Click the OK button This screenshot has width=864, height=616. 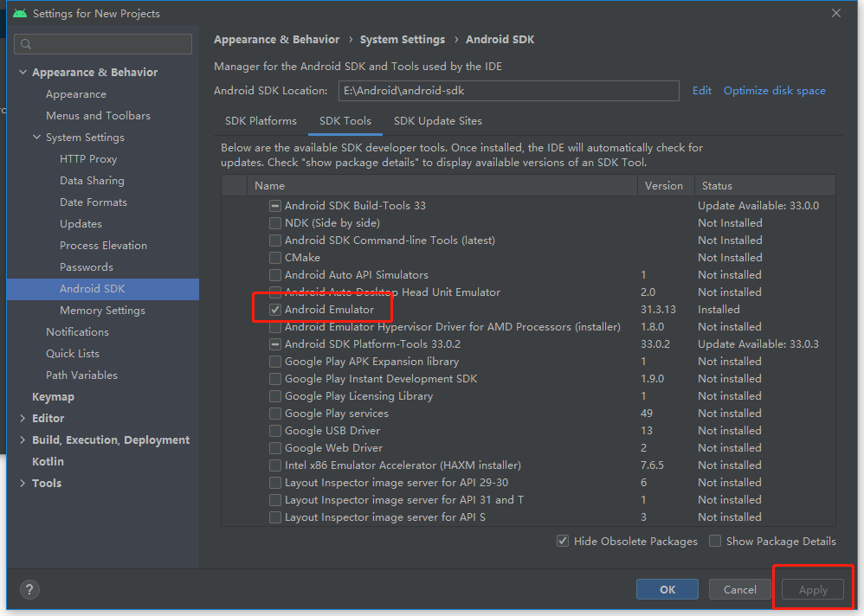pos(667,589)
